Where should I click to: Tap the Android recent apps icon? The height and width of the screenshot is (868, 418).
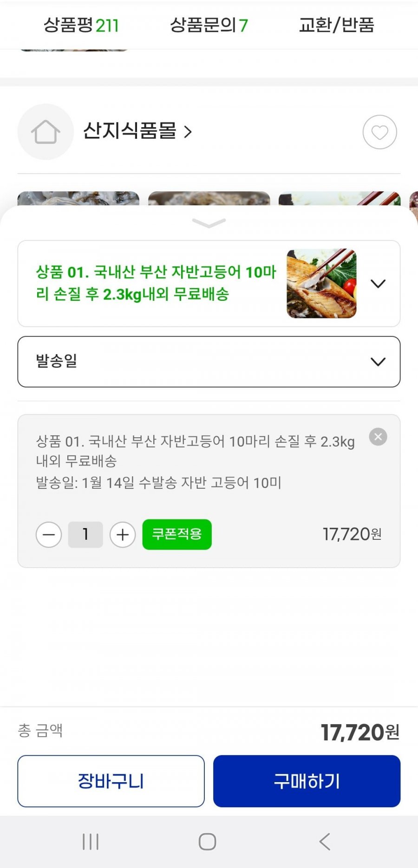[x=91, y=842]
